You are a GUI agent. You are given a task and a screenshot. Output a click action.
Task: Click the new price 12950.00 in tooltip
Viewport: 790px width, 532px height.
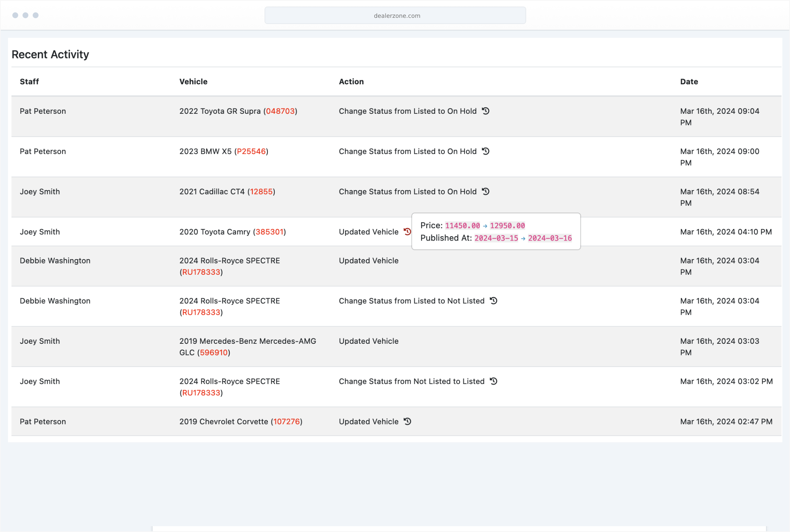[507, 226]
